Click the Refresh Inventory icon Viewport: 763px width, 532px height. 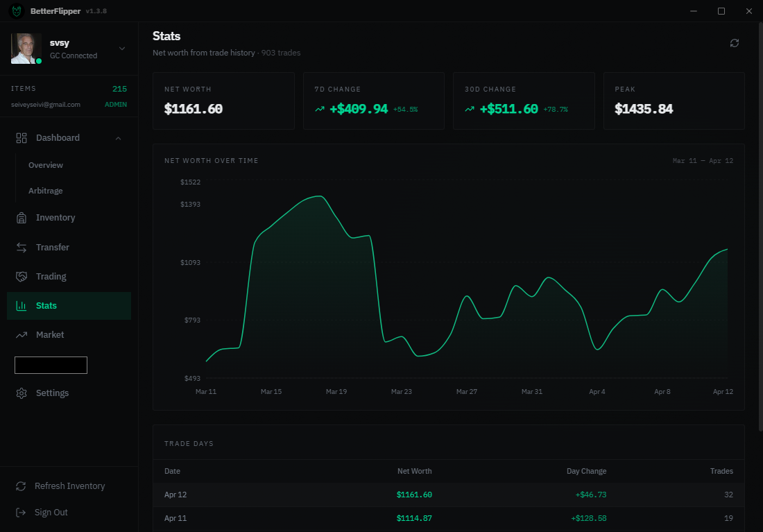point(22,486)
